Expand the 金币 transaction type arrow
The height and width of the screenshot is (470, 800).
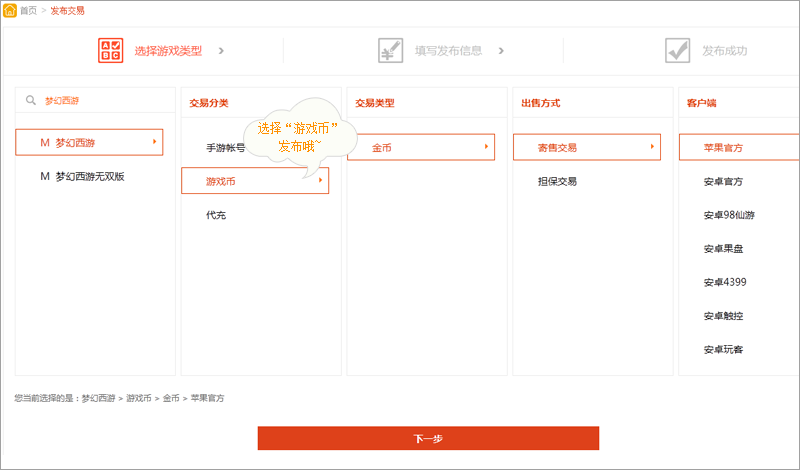(x=486, y=147)
